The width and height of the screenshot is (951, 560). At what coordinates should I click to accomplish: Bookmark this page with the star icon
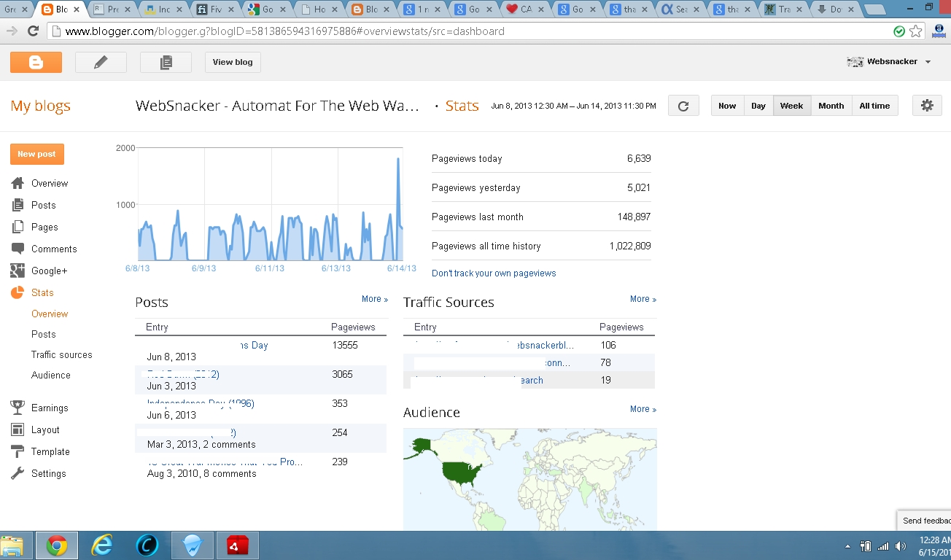[x=916, y=31]
